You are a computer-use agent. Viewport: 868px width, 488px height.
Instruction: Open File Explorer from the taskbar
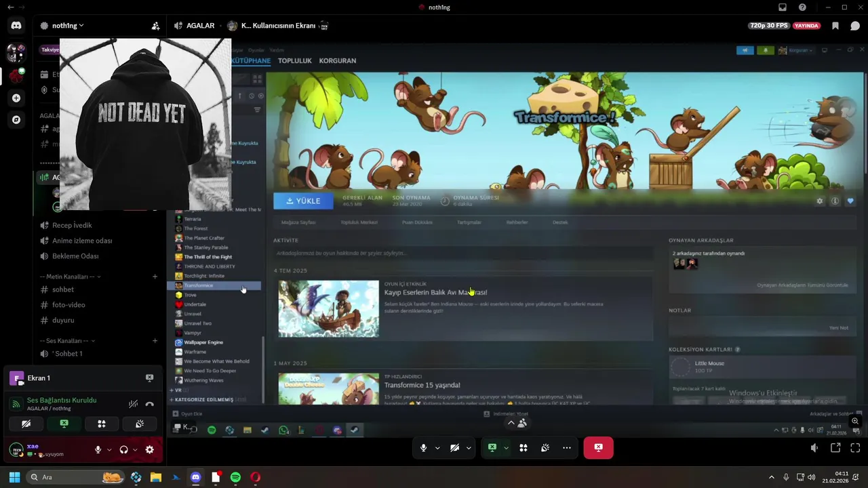[x=156, y=477]
